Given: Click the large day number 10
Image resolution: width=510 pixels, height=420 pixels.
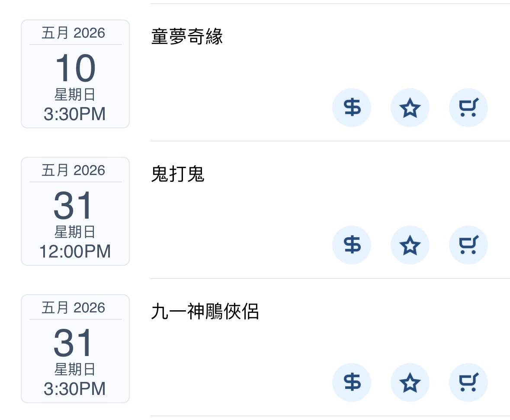Looking at the screenshot, I should pyautogui.click(x=75, y=69).
